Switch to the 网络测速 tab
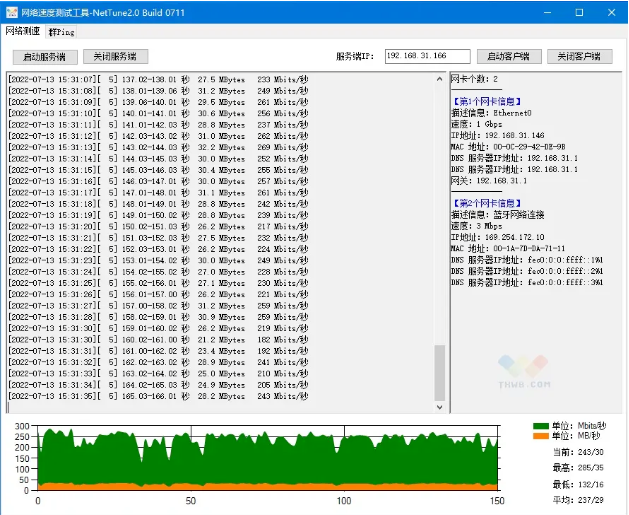Screen dimensions: 629x515 [23, 31]
